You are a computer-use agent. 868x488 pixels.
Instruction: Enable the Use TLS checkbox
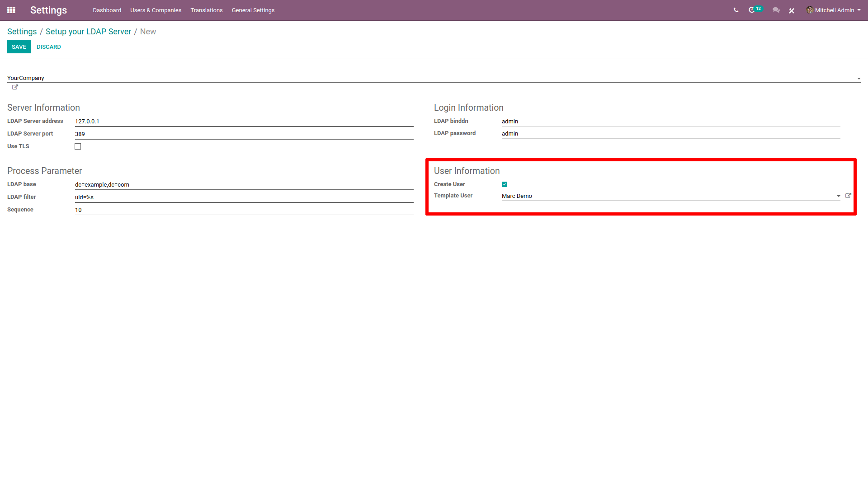(78, 146)
